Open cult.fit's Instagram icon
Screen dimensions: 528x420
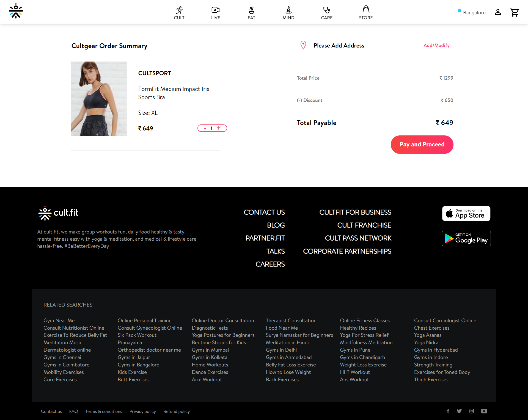coord(472,411)
